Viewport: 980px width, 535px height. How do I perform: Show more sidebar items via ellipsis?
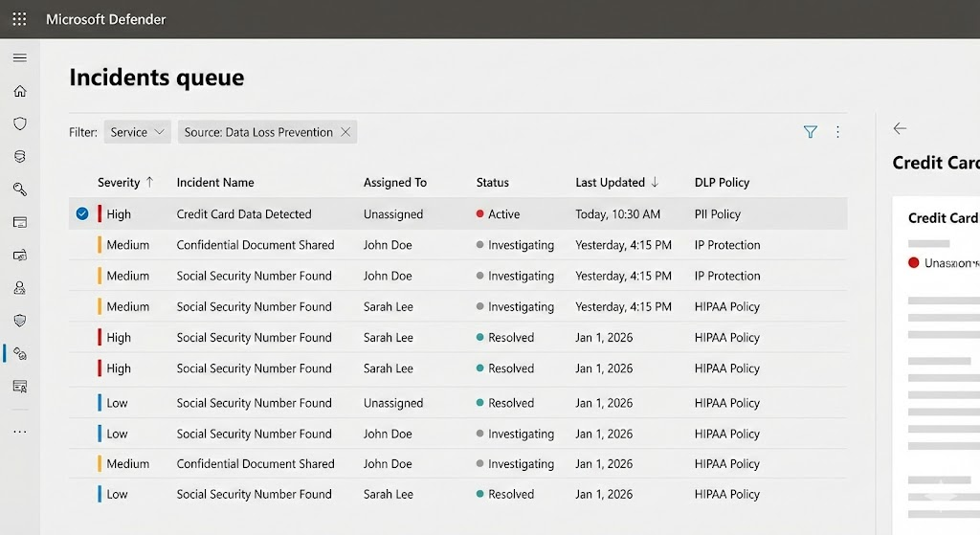(19, 432)
